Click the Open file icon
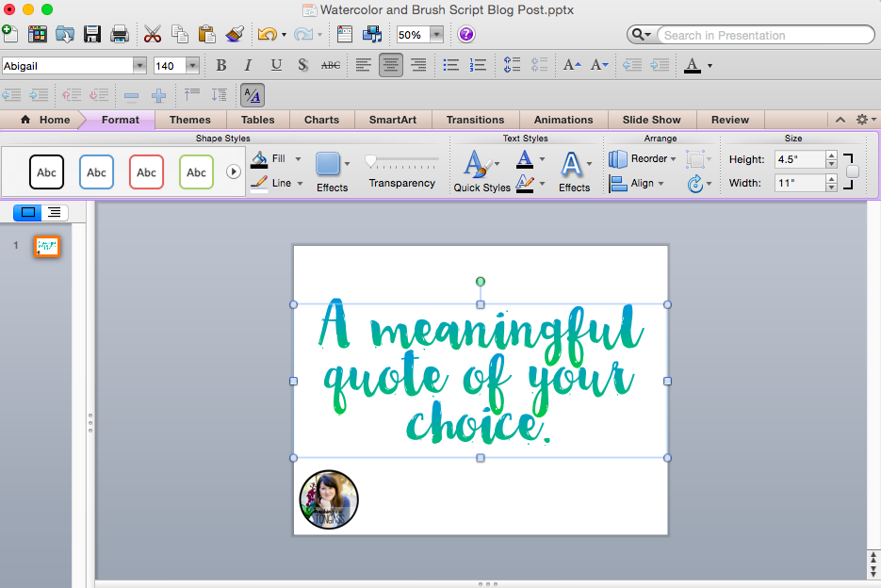This screenshot has width=881, height=588. [65, 34]
